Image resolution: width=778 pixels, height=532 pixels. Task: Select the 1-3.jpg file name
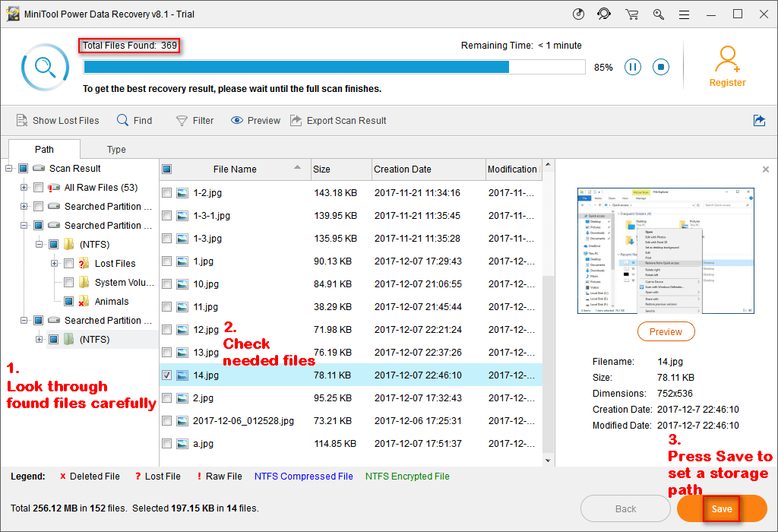point(207,239)
